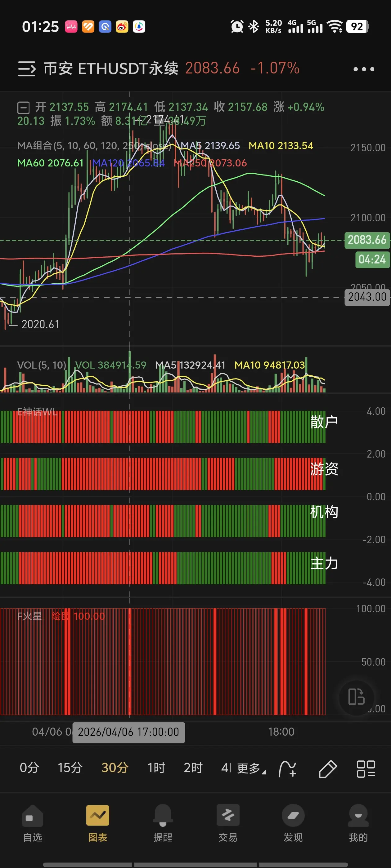Viewport: 391px width, 868px height.
Task: Open the 交易 trade tab
Action: click(x=228, y=823)
